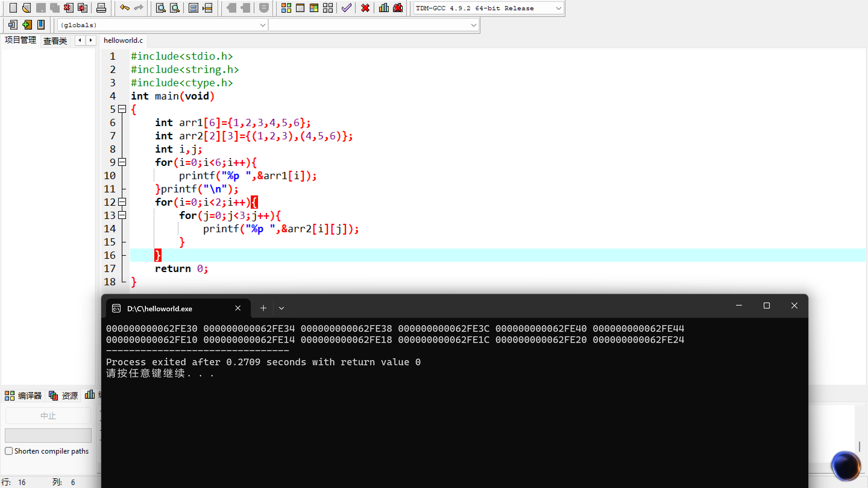Click the profile analysis bar chart icon

(x=384, y=8)
